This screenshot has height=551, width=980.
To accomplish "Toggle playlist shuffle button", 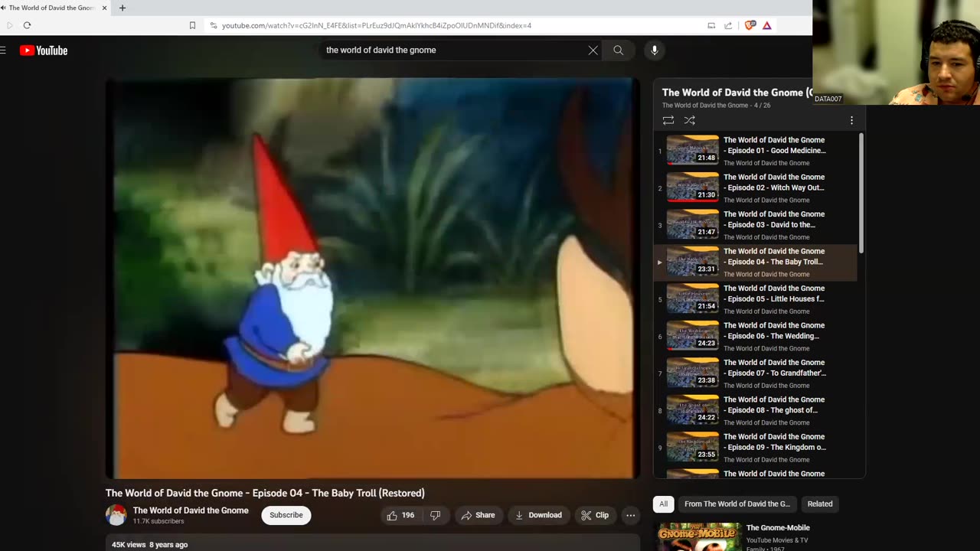I will click(690, 120).
